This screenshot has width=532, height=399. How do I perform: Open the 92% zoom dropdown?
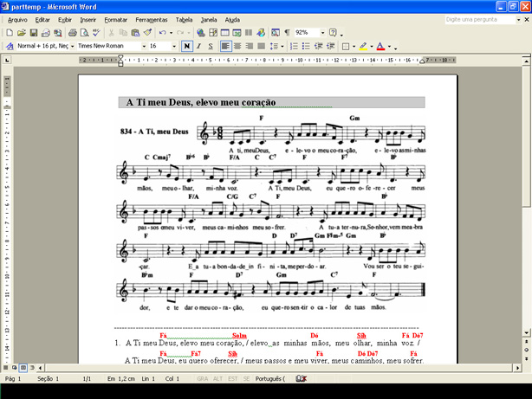322,33
